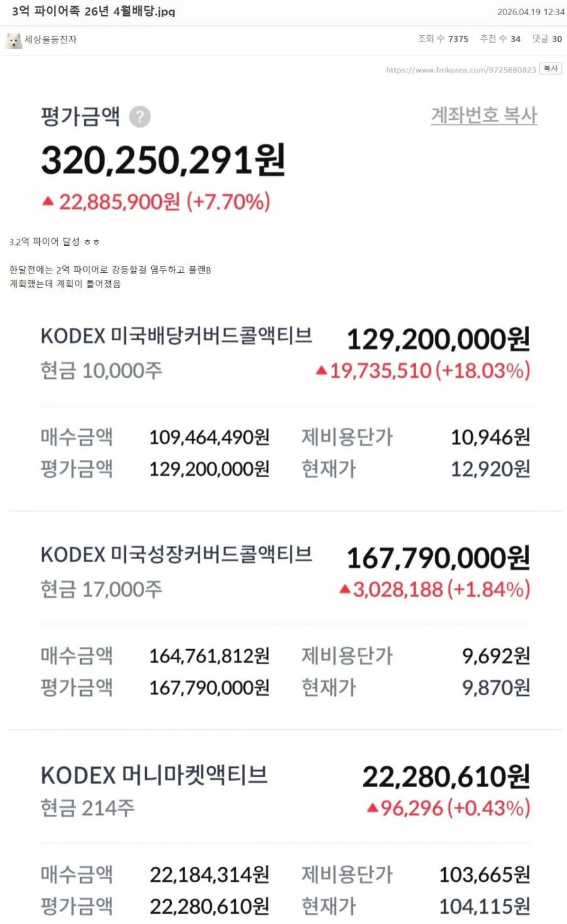Click the red up triangle by 22,885,900원
This screenshot has height=924, width=567.
48,201
